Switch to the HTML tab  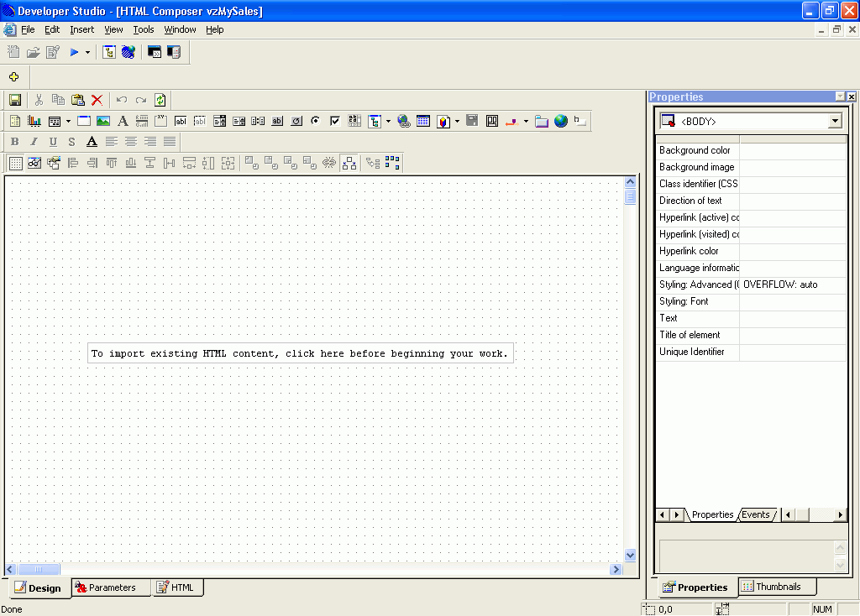click(x=177, y=587)
